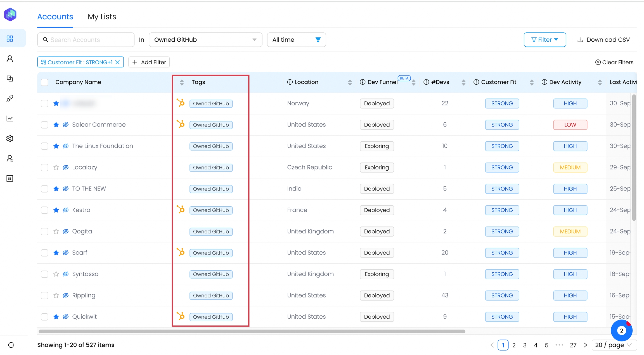Tick the select-all checkbox in header

pyautogui.click(x=44, y=82)
